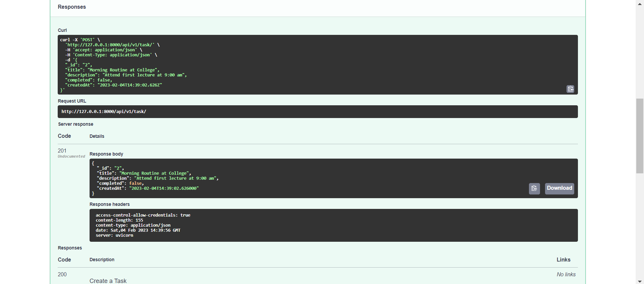Click the Responses section header
Screen dimensions: 644x284
point(72,7)
